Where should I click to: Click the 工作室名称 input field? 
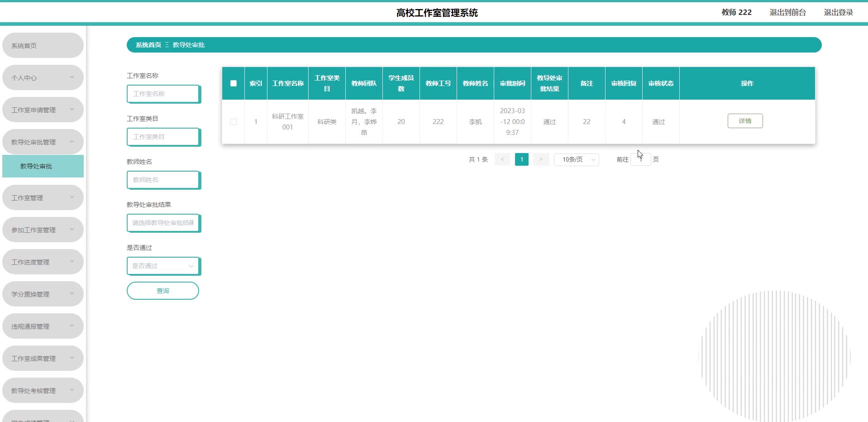(163, 94)
